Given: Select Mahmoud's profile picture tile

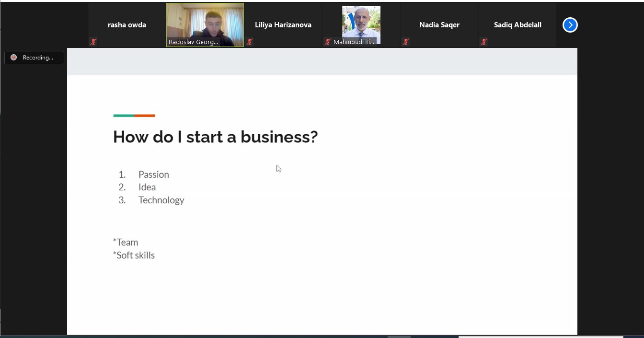Looking at the screenshot, I should [x=361, y=23].
